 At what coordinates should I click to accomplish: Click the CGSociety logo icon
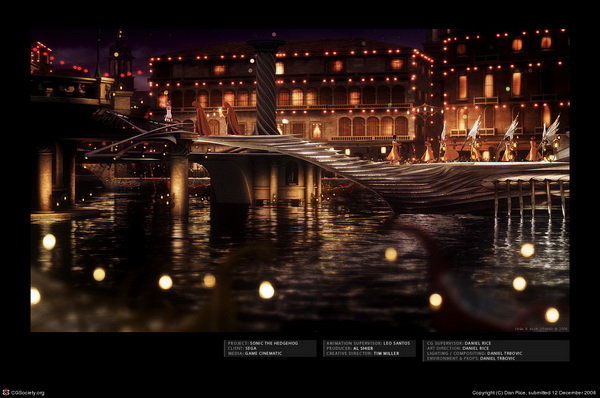click(x=6, y=392)
